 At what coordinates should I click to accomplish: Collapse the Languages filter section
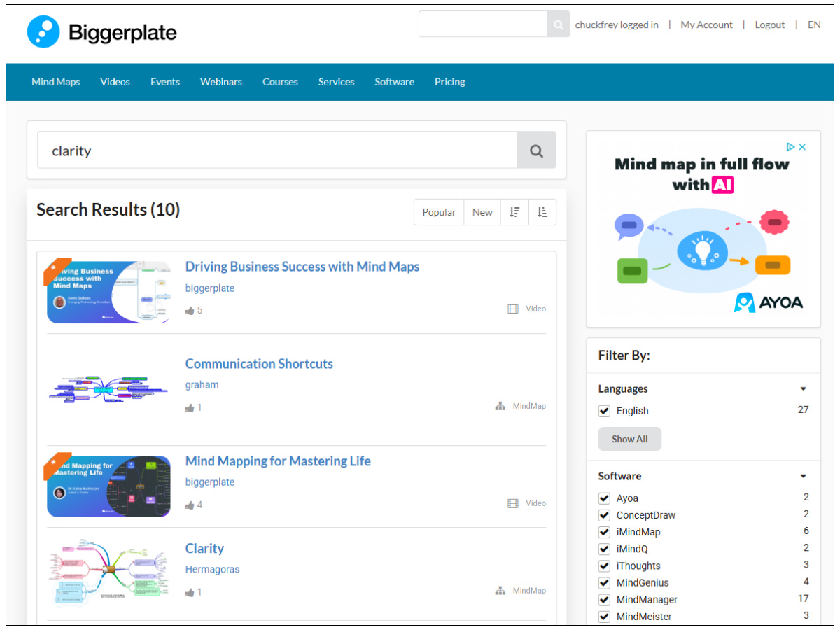pos(803,389)
